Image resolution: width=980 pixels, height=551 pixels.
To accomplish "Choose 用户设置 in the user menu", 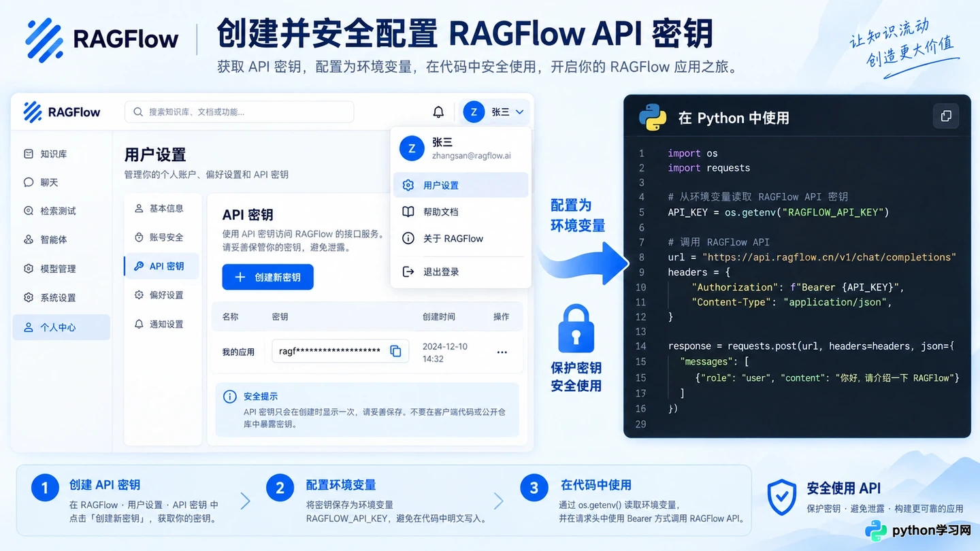I will point(461,185).
